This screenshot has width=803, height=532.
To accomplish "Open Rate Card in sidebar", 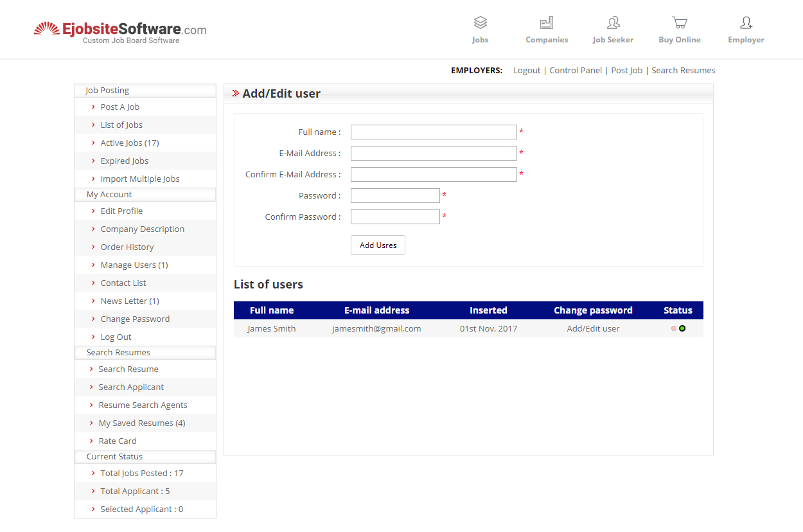I will 118,441.
